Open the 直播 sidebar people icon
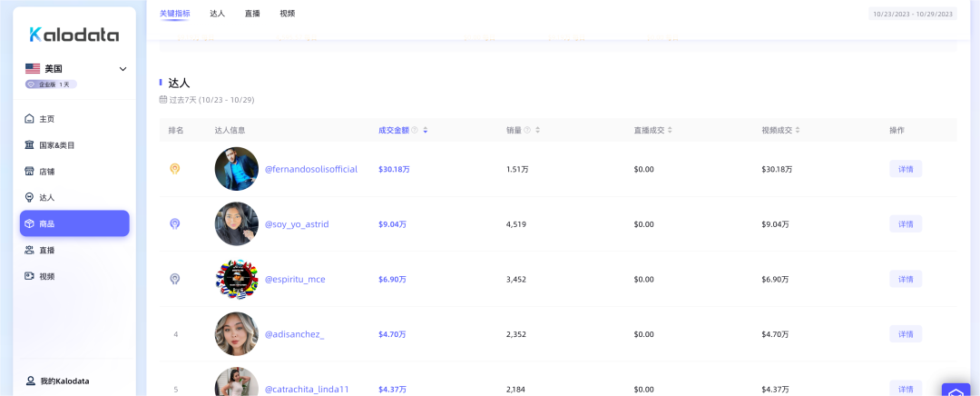This screenshot has width=980, height=396. (29, 250)
